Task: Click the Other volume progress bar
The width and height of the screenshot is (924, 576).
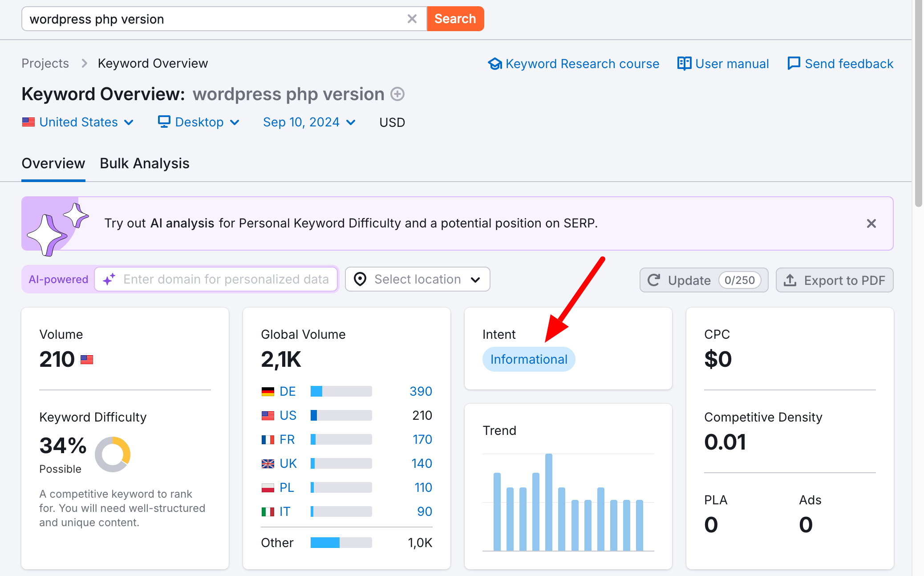Action: [341, 543]
